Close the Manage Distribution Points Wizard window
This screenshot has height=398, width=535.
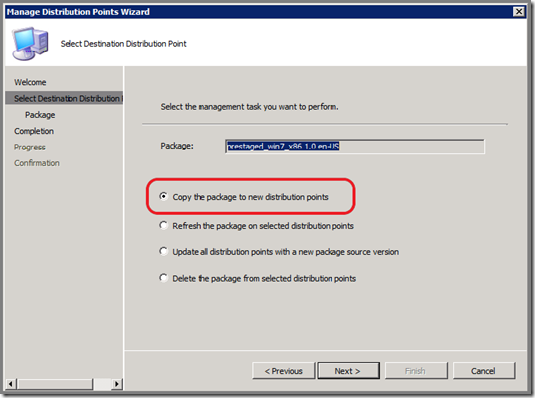coord(519,12)
